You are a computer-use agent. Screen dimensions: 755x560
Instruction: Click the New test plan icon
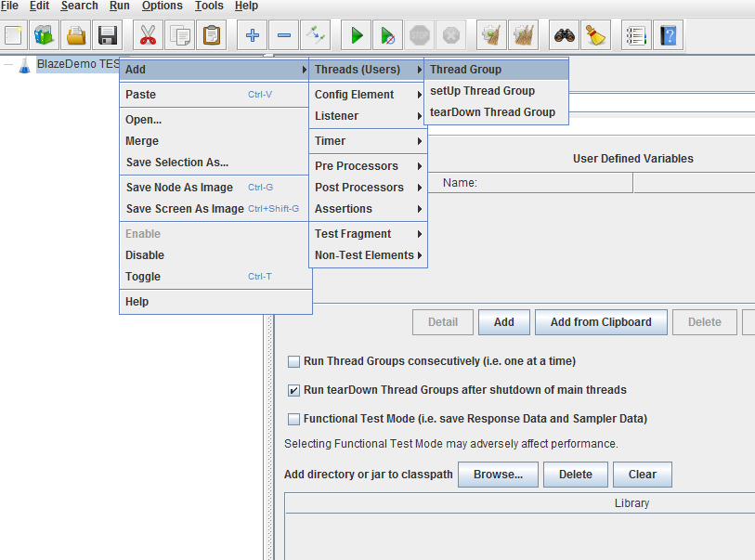pos(14,36)
